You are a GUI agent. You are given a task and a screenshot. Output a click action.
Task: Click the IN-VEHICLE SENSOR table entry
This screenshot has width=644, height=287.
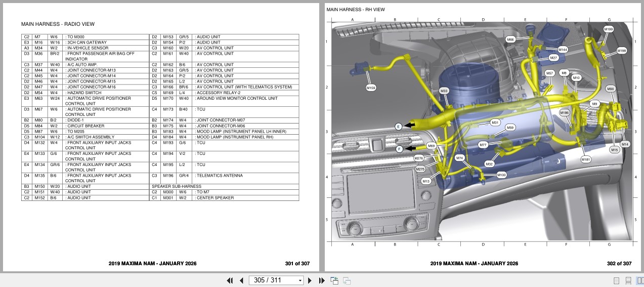tap(88, 48)
